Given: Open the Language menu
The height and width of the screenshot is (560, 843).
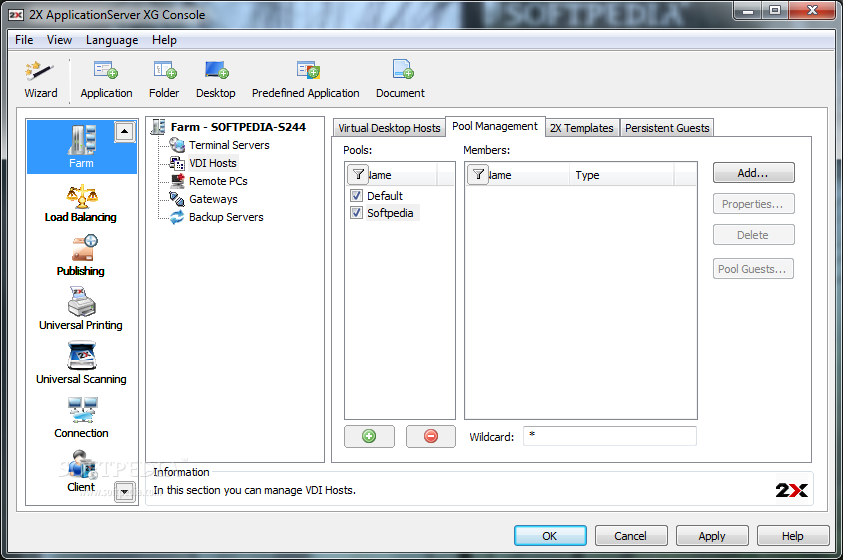Looking at the screenshot, I should 112,40.
